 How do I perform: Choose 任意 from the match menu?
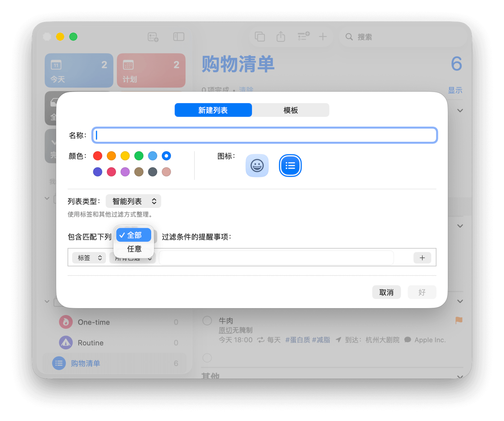(134, 249)
